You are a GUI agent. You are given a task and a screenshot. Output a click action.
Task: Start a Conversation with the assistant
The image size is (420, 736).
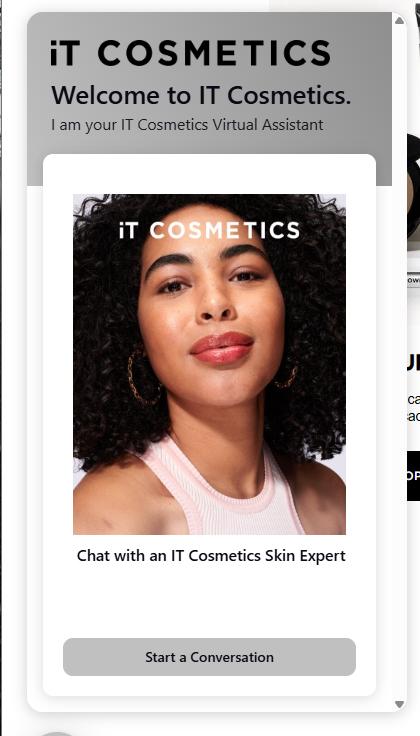(209, 657)
